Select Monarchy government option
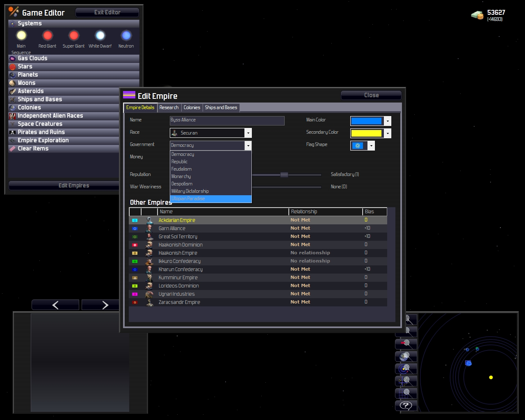Image resolution: width=525 pixels, height=420 pixels. (211, 176)
